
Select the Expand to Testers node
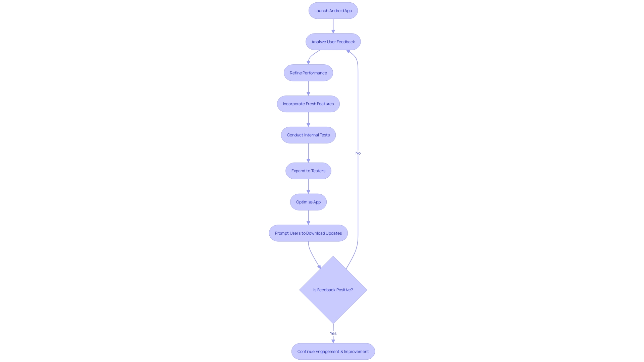(x=308, y=171)
